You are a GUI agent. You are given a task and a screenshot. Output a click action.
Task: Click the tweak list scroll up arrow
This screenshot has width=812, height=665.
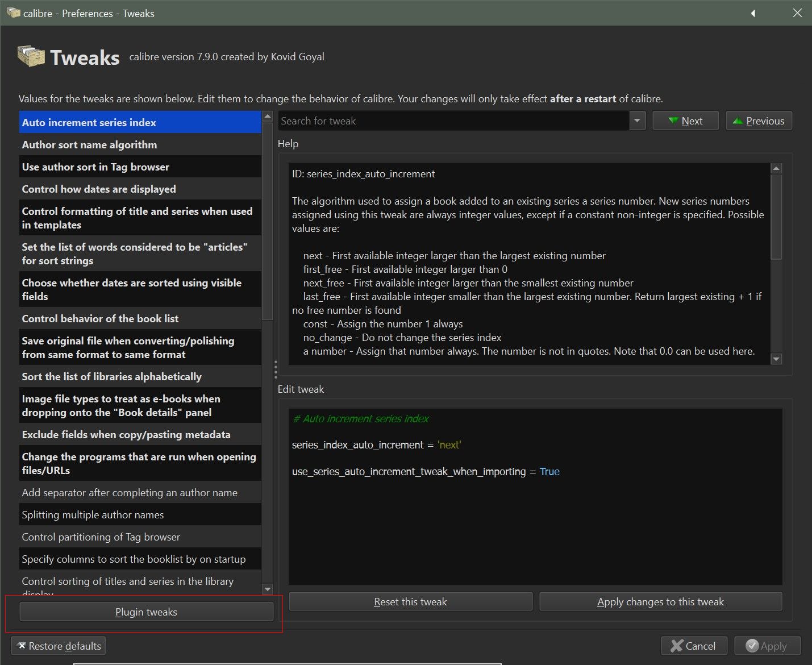pos(268,117)
